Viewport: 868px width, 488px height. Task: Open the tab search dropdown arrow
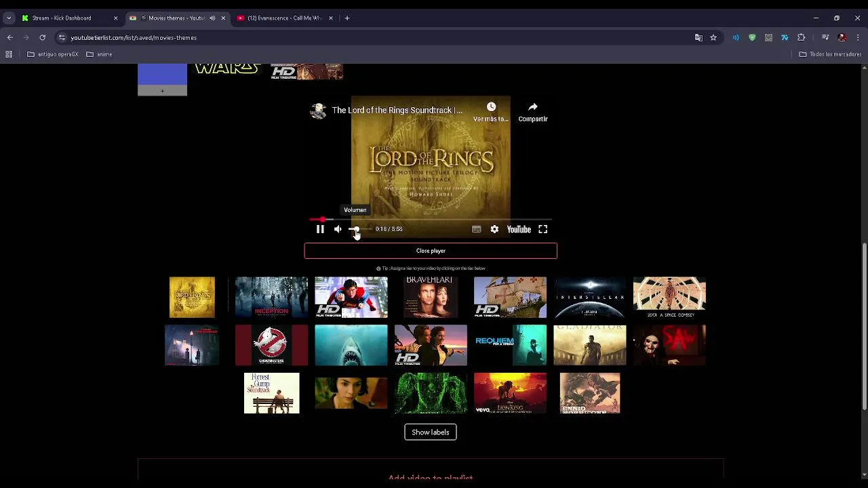tap(9, 18)
